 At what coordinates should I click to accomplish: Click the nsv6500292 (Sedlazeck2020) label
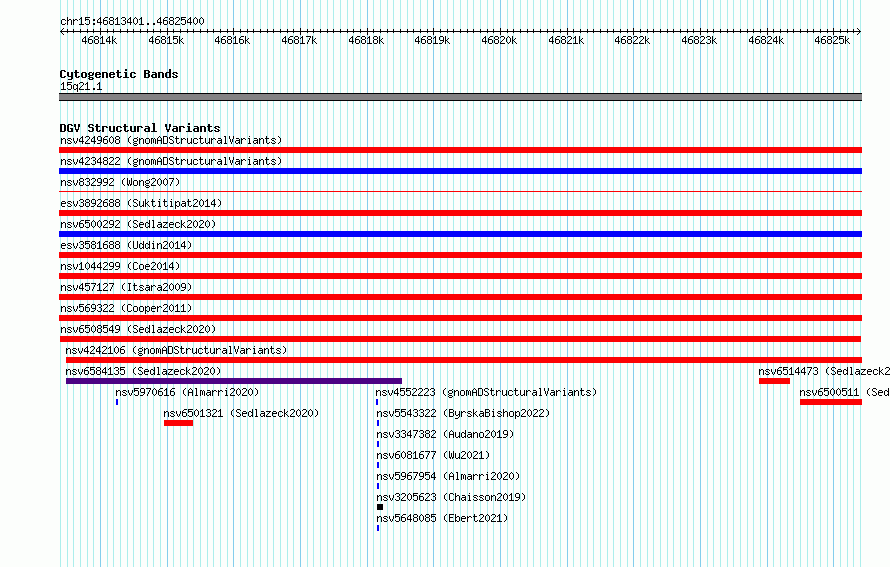point(138,224)
